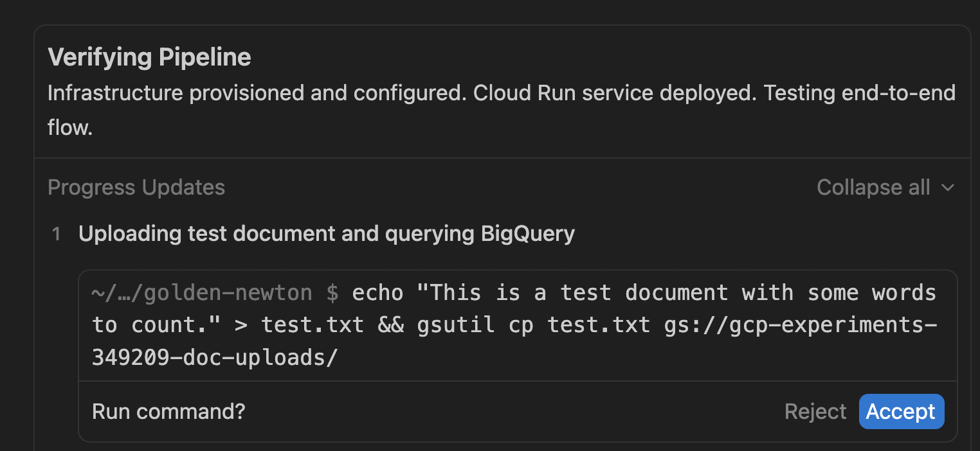
Task: Click the gsutil word in command
Action: click(x=456, y=325)
